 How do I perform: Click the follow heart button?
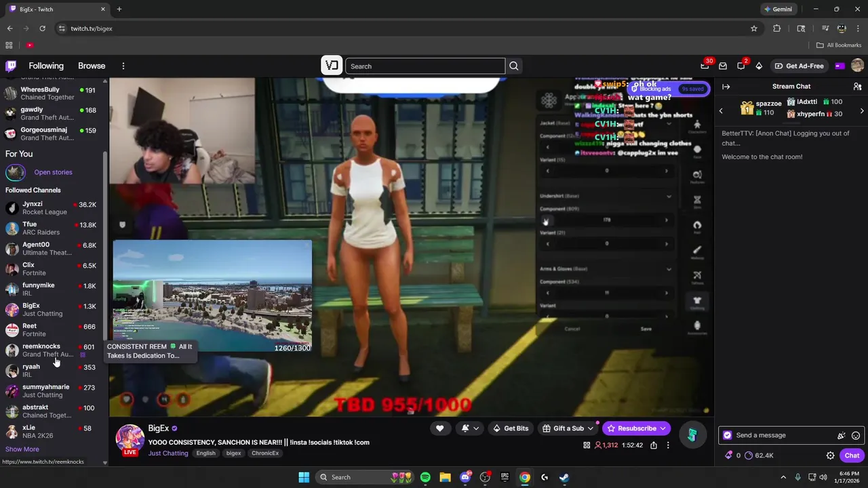439,428
